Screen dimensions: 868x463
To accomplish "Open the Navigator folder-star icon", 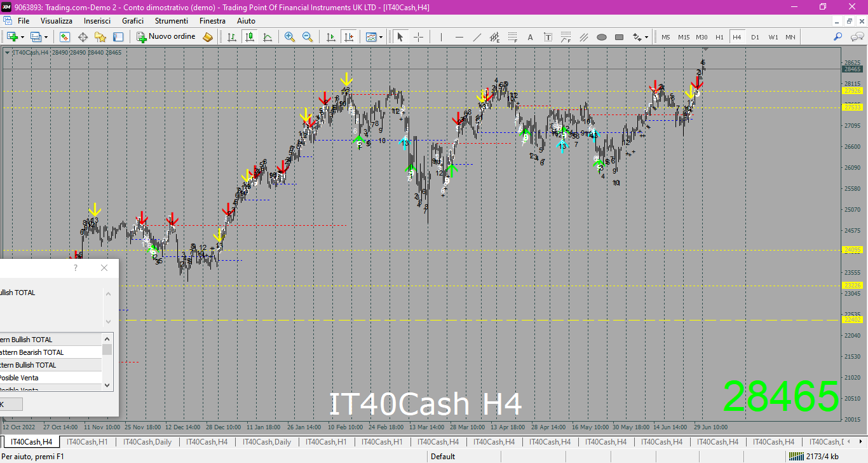I will tap(100, 37).
